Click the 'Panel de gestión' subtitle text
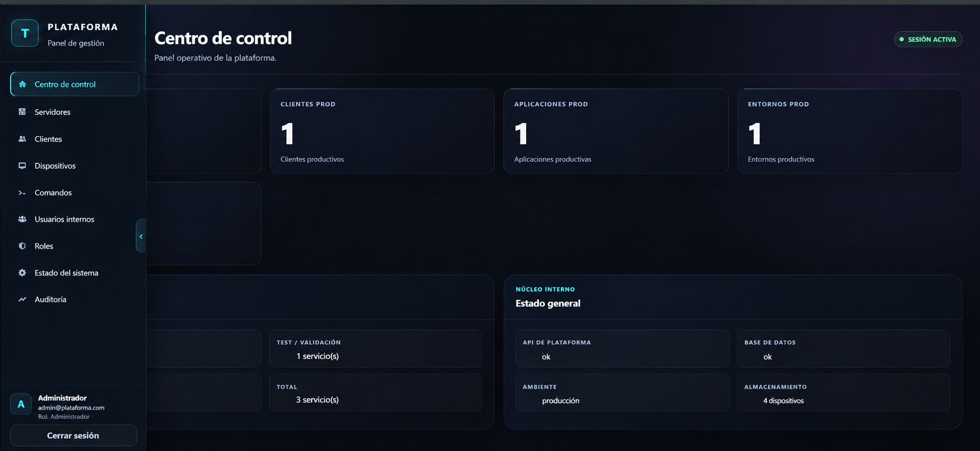The height and width of the screenshot is (451, 980). click(76, 43)
